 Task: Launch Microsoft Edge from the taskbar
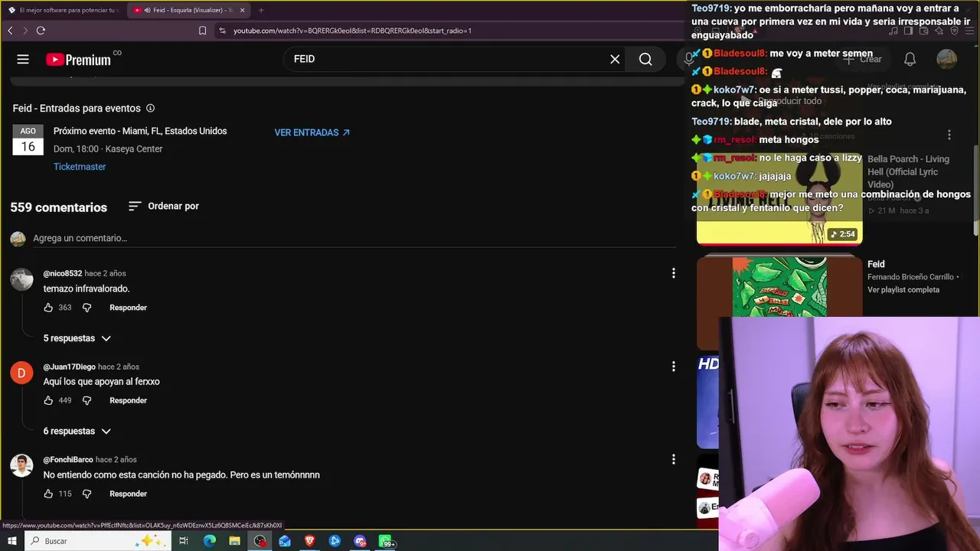(210, 541)
